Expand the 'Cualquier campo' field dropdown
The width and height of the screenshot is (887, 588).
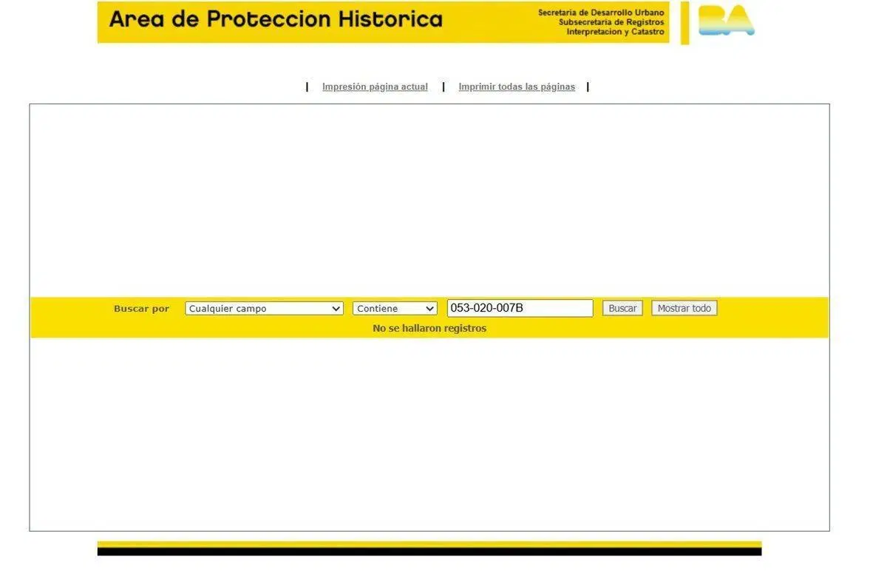pos(264,309)
